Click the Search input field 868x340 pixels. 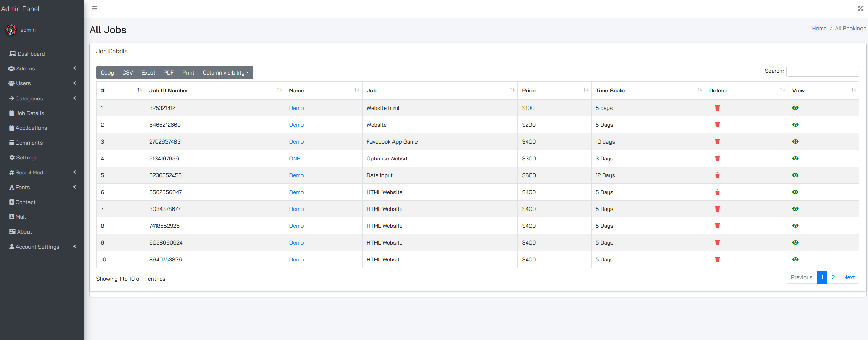click(822, 71)
